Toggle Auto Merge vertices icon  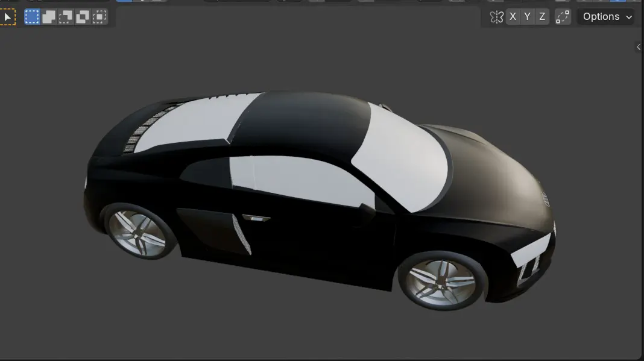tap(563, 17)
